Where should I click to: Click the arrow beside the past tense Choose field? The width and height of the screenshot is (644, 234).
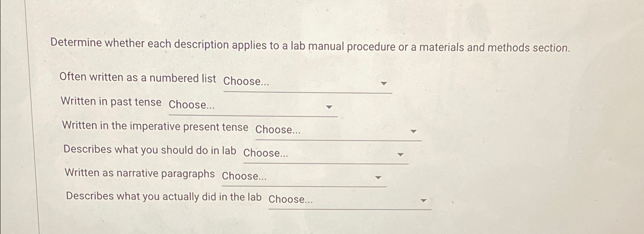[330, 108]
